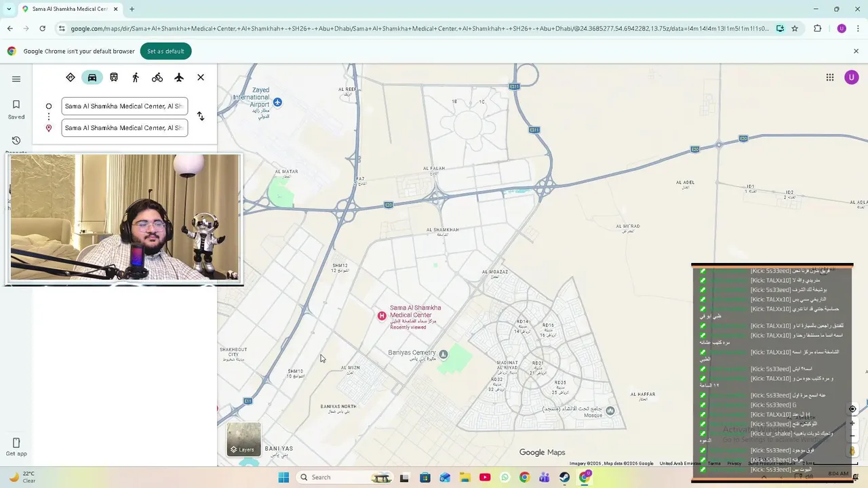This screenshot has width=868, height=488.
Task: Open Chrome profile avatar menu
Action: pos(842,28)
